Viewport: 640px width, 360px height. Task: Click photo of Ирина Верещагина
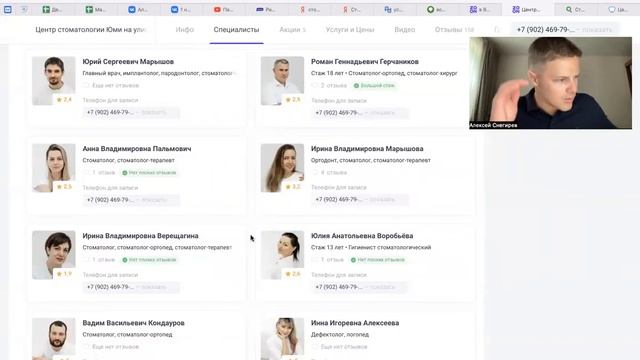[53, 255]
